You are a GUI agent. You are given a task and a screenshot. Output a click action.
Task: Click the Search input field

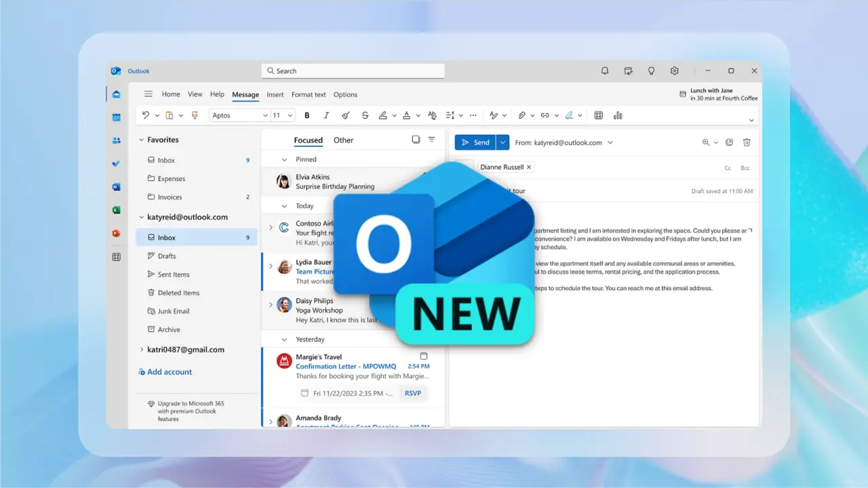(353, 70)
